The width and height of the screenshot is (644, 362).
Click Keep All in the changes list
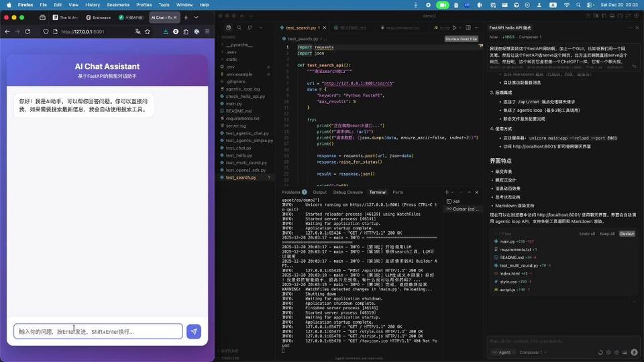607,233
